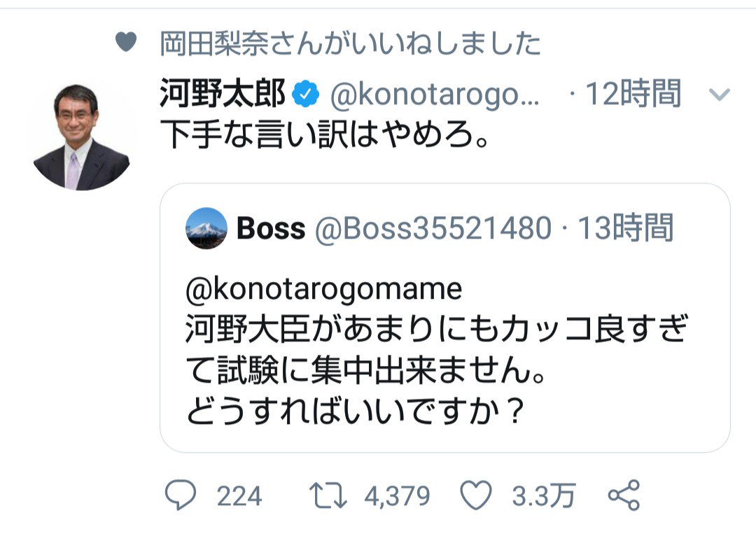The image size is (756, 536).
Task: Click the 13時間 timestamp on quoted tweet
Action: click(624, 229)
